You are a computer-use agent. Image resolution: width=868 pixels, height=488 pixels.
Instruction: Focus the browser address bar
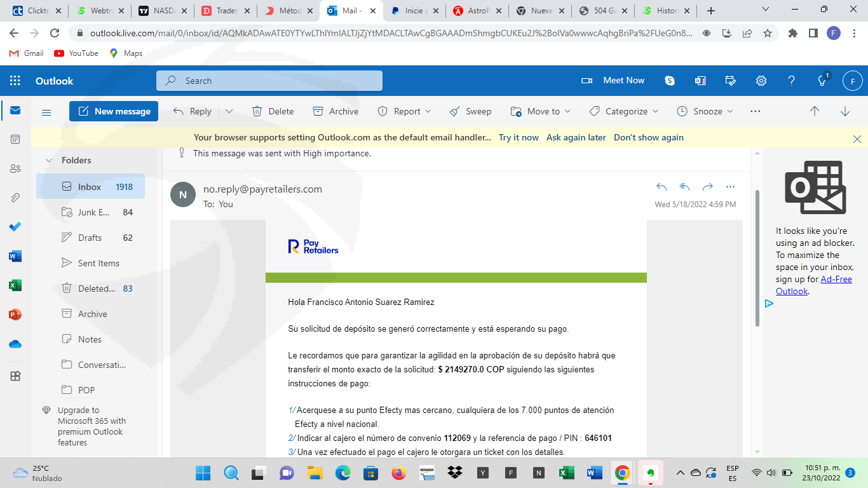click(x=391, y=33)
